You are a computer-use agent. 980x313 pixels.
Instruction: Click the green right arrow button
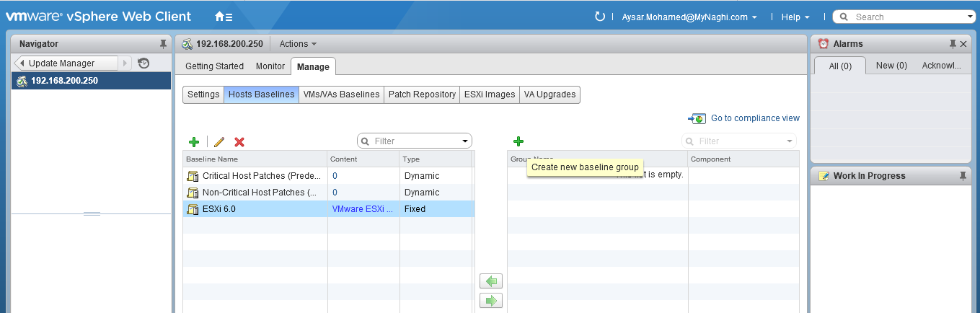(x=491, y=301)
